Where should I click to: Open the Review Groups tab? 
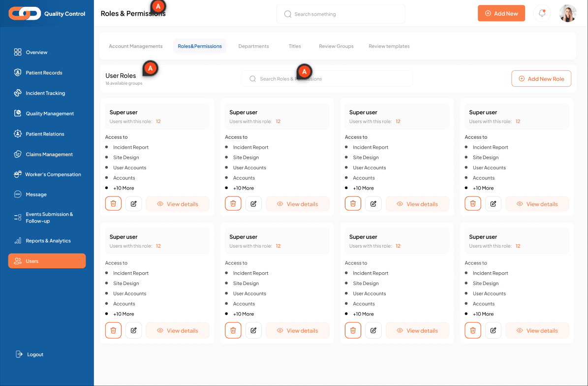[336, 46]
